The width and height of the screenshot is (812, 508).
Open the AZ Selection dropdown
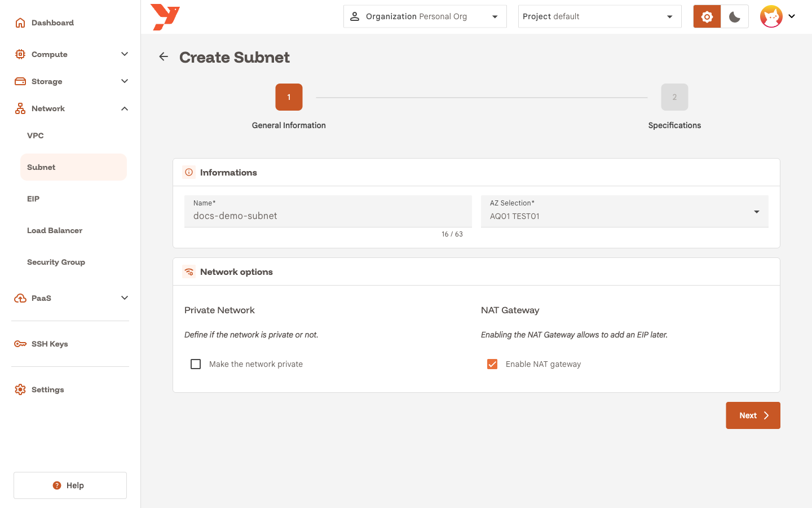pyautogui.click(x=625, y=211)
